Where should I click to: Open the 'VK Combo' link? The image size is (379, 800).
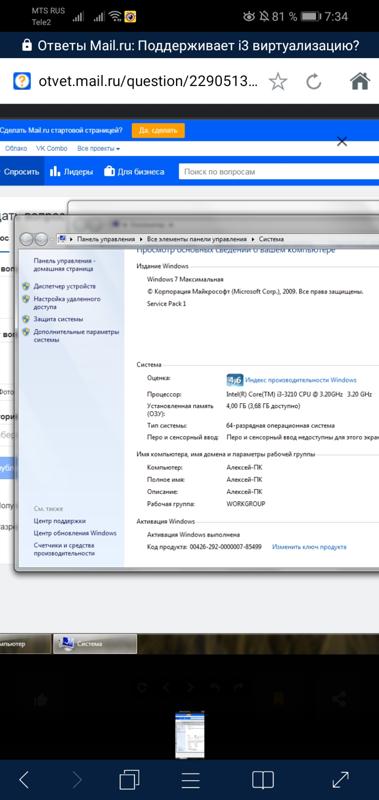52,148
